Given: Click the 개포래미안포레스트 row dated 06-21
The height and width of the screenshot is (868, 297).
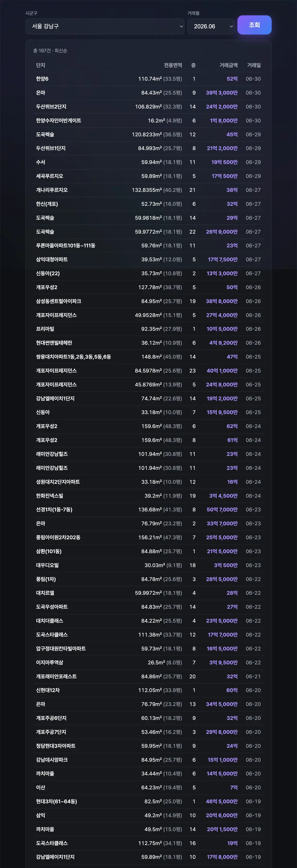Looking at the screenshot, I should tap(148, 676).
